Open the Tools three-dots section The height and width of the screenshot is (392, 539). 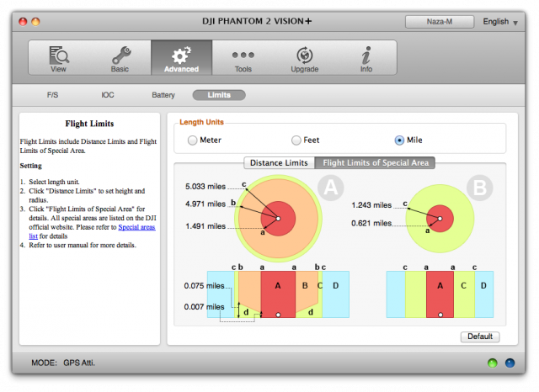(x=243, y=58)
